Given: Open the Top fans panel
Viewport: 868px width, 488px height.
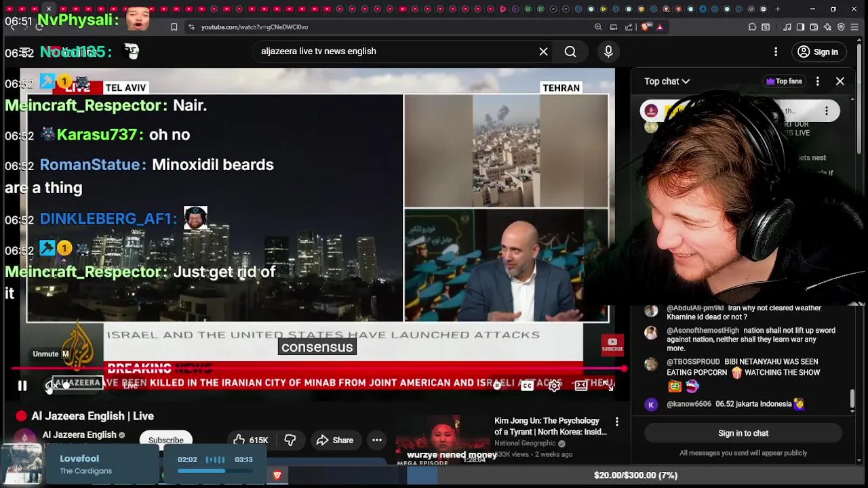Looking at the screenshot, I should click(x=784, y=81).
